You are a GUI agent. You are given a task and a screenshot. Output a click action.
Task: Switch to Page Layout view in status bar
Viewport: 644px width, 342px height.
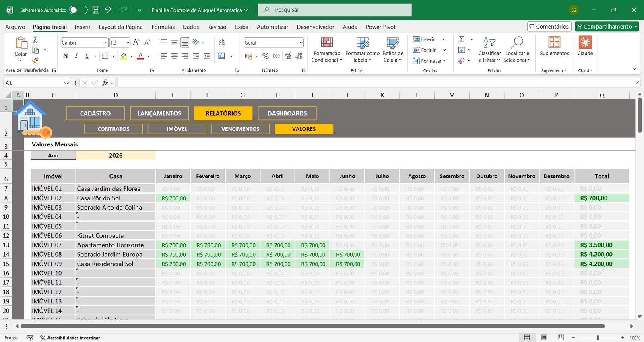pyautogui.click(x=544, y=338)
